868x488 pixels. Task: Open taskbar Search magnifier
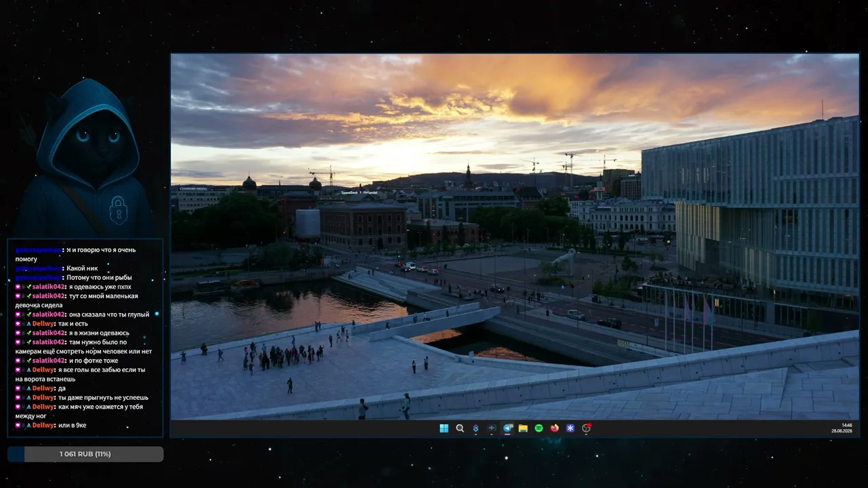tap(460, 428)
